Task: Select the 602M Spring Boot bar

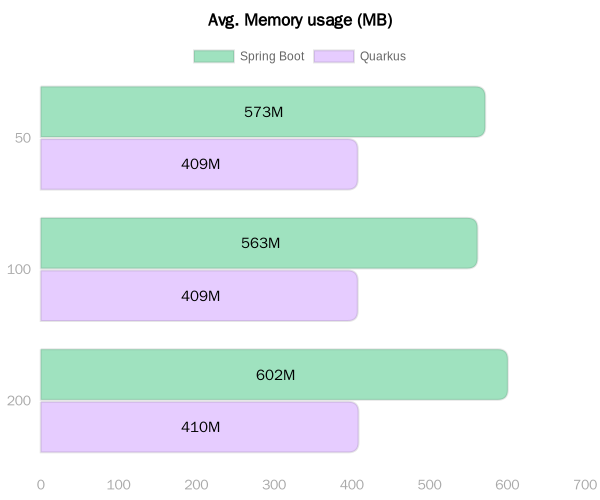Action: point(274,375)
